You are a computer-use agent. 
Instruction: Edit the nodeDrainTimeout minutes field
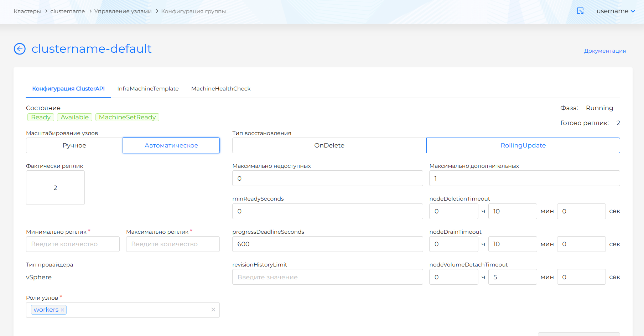(x=512, y=244)
